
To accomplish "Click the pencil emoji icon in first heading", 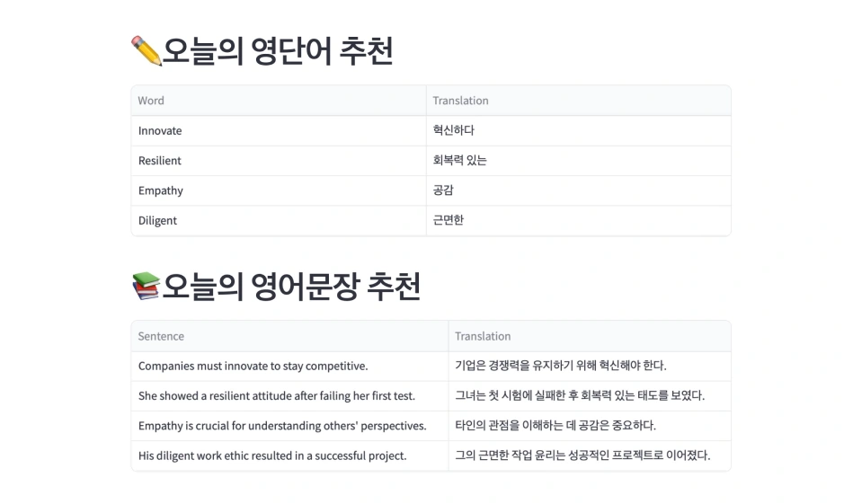I will coord(147,51).
